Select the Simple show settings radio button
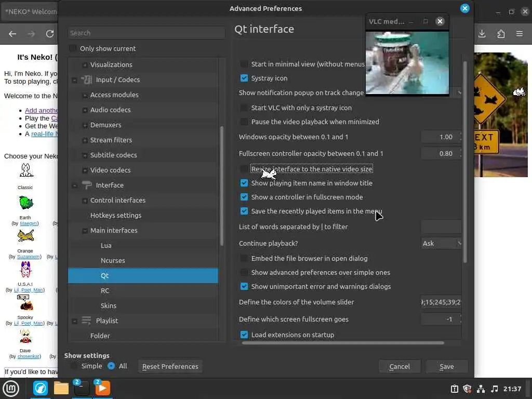532x399 pixels. (73, 366)
